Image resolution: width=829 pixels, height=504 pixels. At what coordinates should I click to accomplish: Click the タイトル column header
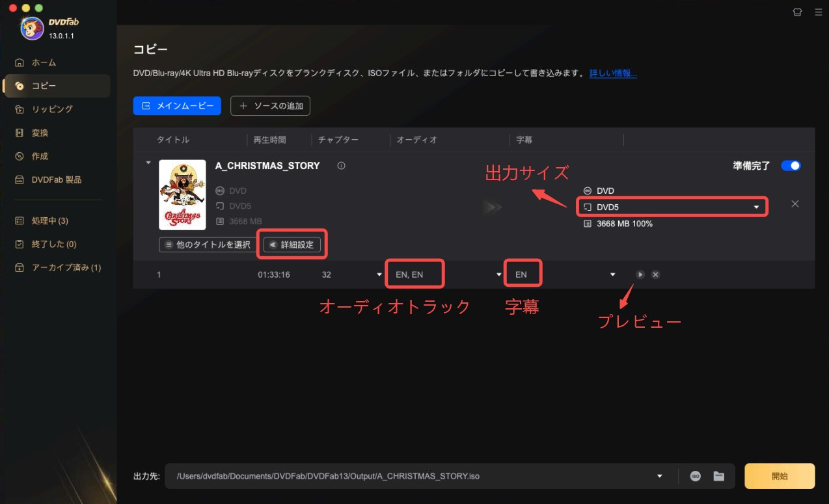point(173,140)
